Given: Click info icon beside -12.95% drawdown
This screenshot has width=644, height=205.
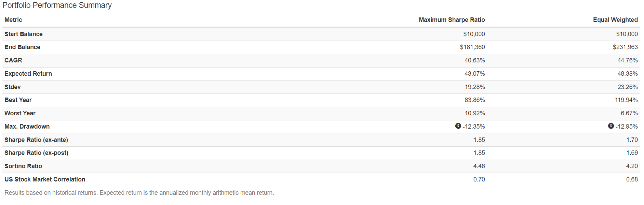Looking at the screenshot, I should click(611, 126).
